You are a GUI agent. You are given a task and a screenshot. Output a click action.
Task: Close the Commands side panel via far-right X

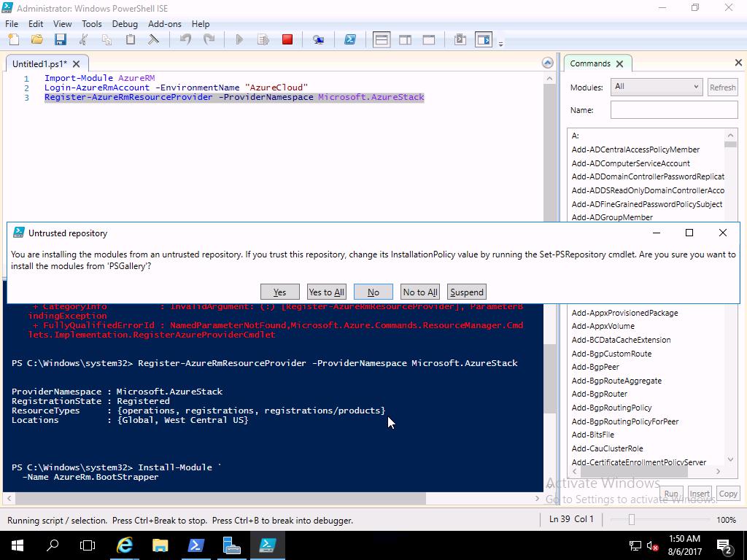point(738,63)
